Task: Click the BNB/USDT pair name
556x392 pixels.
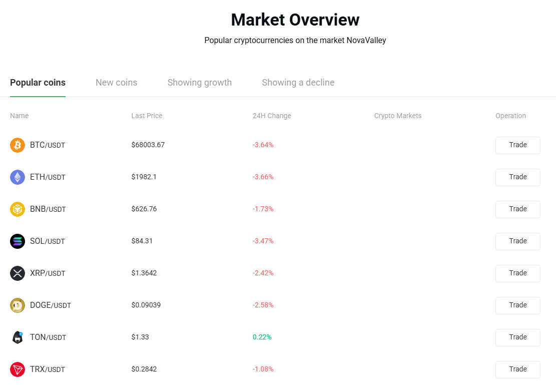Action: coord(48,209)
